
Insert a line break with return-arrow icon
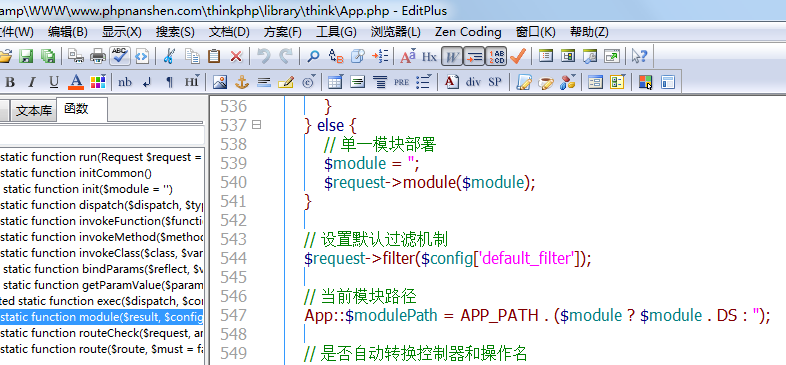147,82
